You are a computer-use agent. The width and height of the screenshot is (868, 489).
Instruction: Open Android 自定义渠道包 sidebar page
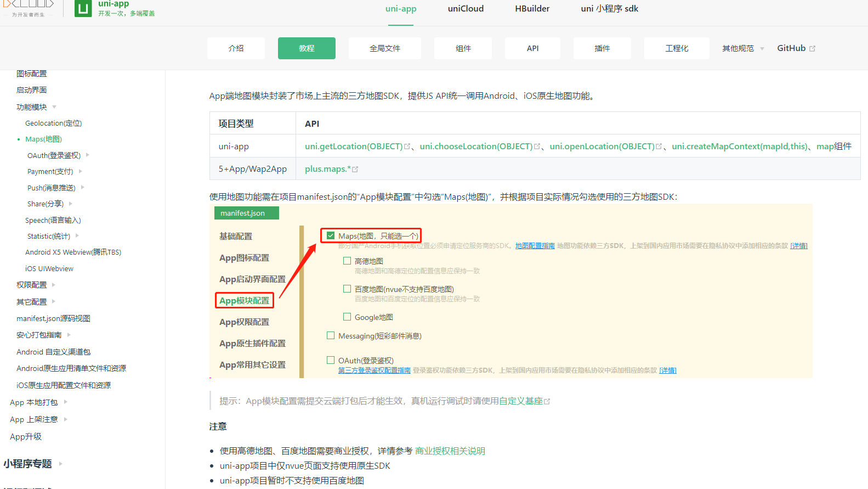click(x=53, y=352)
